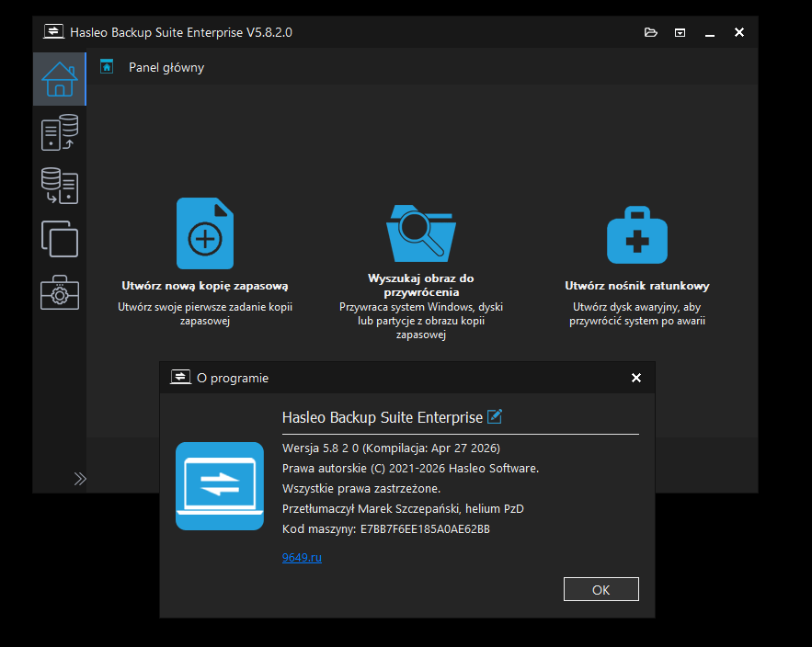
Task: Open the Restore section sidebar icon
Action: coord(60,186)
